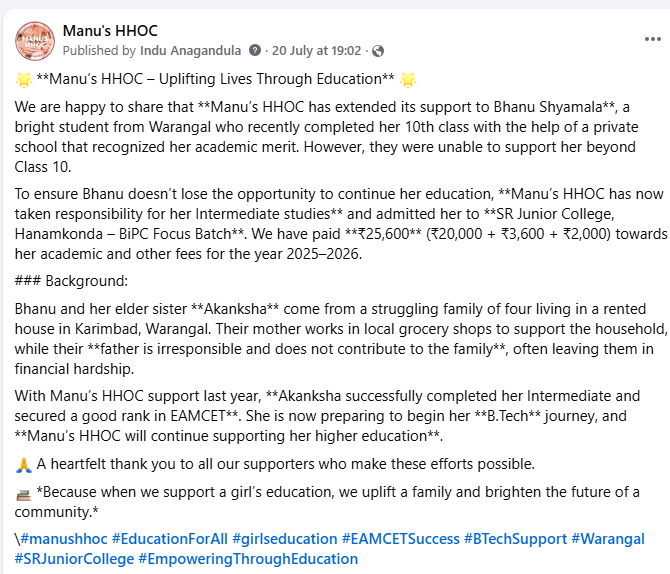Open the #EmpoweringThroughEducation hashtag
Viewport: 670px width, 574px height.
[248, 559]
